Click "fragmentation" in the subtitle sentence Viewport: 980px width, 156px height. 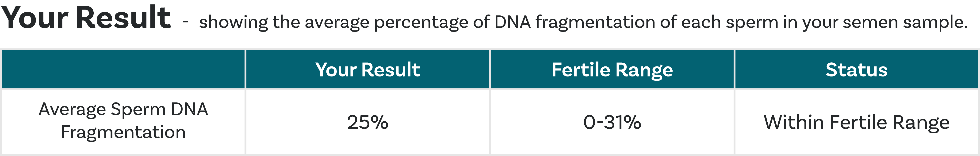pyautogui.click(x=595, y=22)
